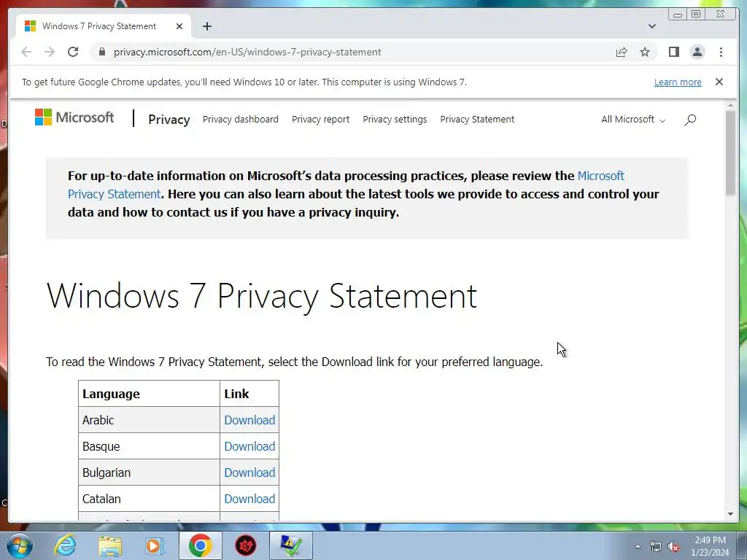Download the Basque privacy statement
The image size is (747, 560).
pos(249,446)
